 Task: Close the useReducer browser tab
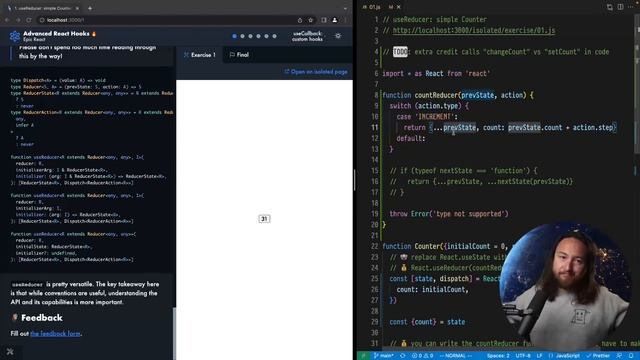click(78, 8)
